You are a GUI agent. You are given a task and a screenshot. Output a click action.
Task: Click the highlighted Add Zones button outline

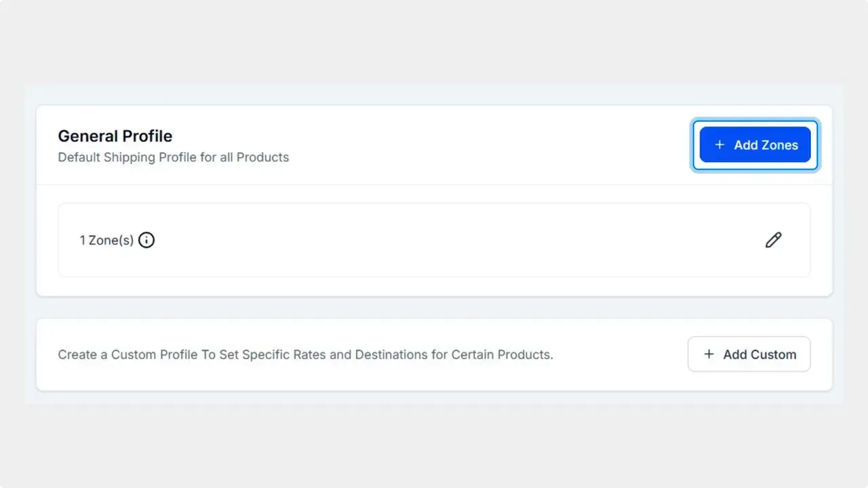(755, 144)
